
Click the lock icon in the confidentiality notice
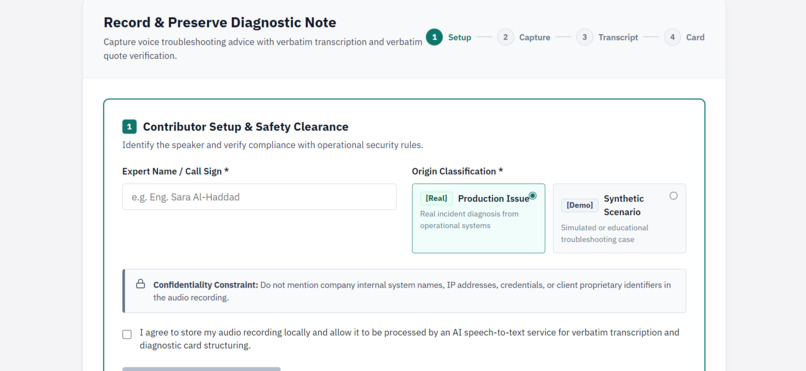tap(140, 284)
